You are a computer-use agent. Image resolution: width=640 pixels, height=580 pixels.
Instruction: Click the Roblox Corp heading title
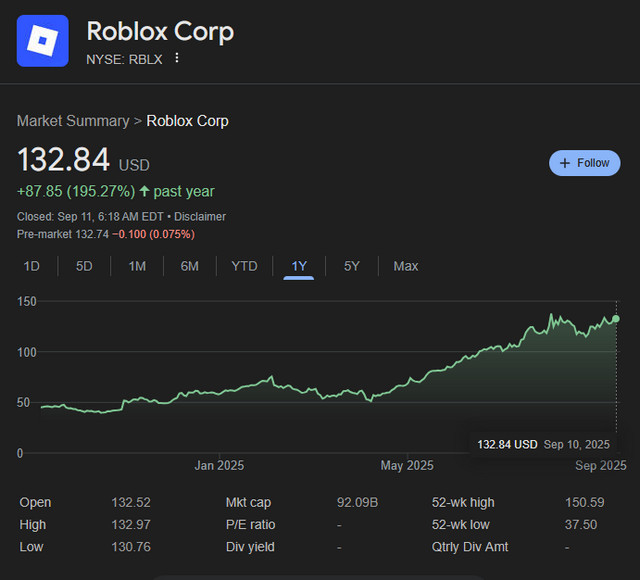160,31
